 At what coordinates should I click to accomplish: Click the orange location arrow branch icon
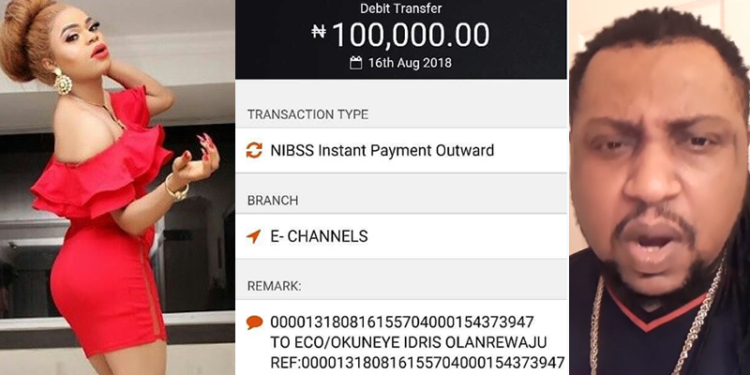254,236
